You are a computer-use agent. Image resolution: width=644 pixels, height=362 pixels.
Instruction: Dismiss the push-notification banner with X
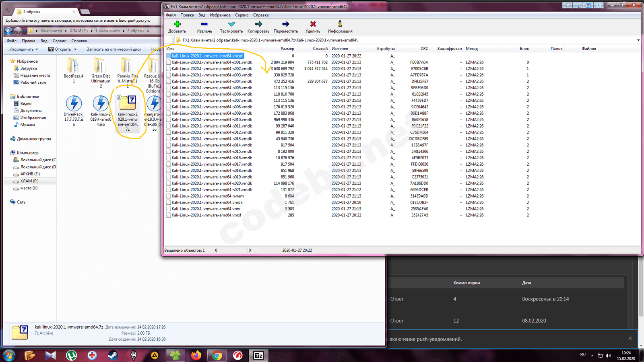pos(630,338)
